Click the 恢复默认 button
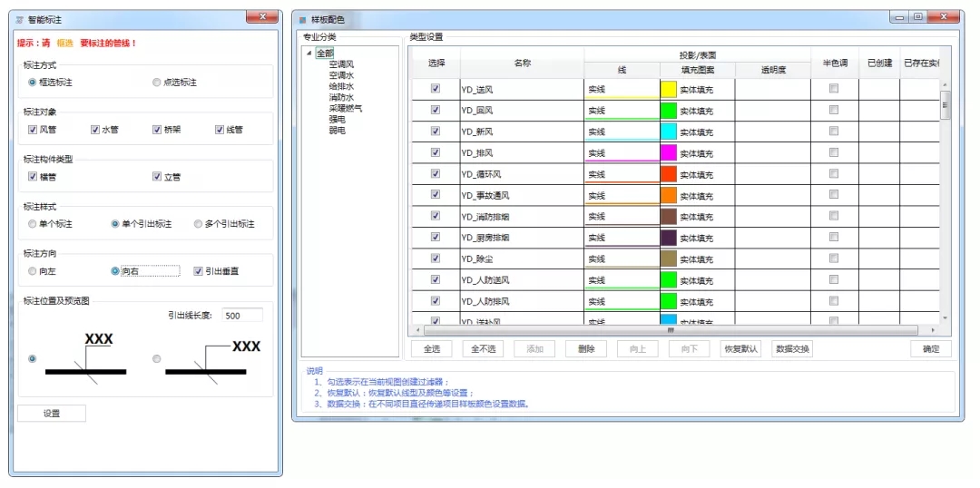Viewport: 980px width, 488px height. coord(740,349)
